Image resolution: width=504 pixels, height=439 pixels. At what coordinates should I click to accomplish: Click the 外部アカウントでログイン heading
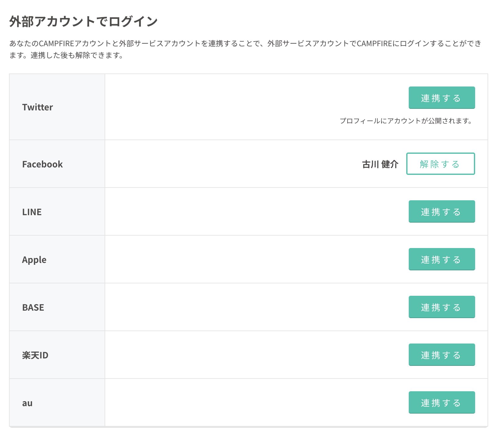click(83, 21)
